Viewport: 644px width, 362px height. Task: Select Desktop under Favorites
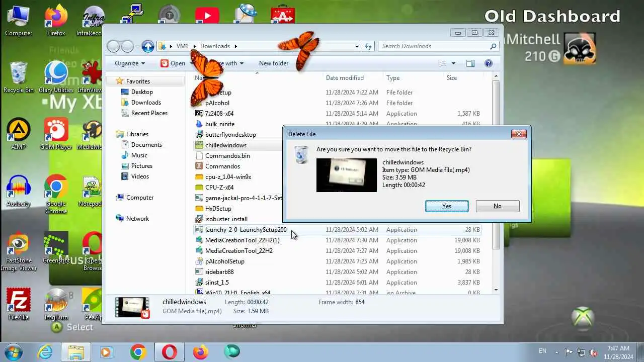pos(142,92)
